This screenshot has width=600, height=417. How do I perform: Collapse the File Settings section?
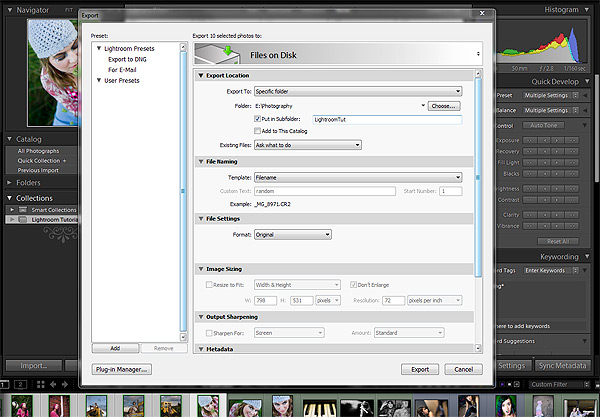(201, 219)
